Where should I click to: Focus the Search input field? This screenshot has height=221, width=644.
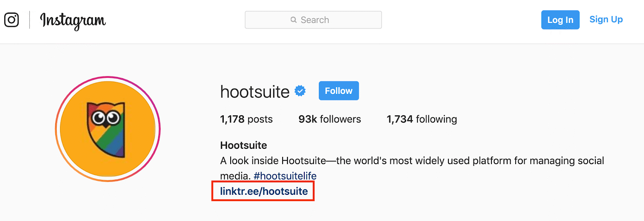[313, 20]
